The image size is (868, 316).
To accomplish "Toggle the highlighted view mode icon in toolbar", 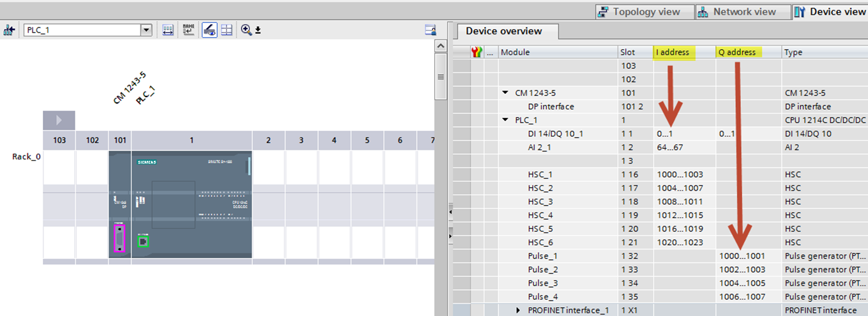I will point(209,30).
